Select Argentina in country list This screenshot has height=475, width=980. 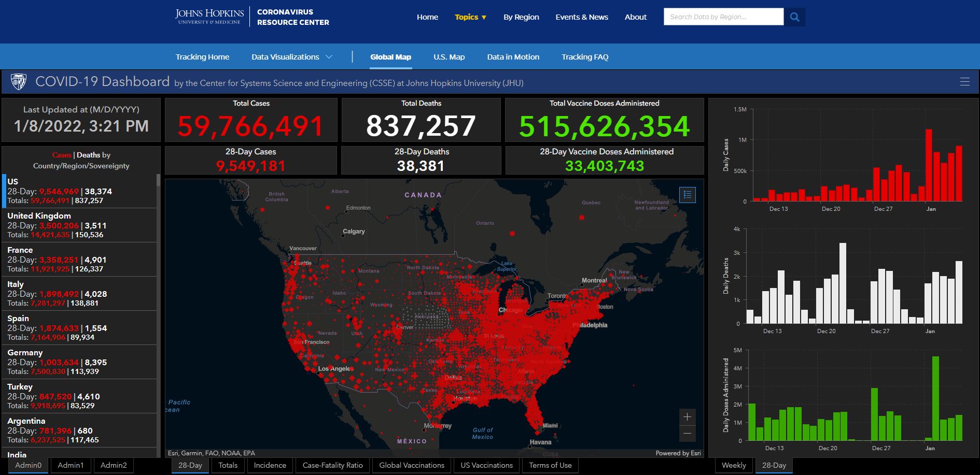[79, 430]
